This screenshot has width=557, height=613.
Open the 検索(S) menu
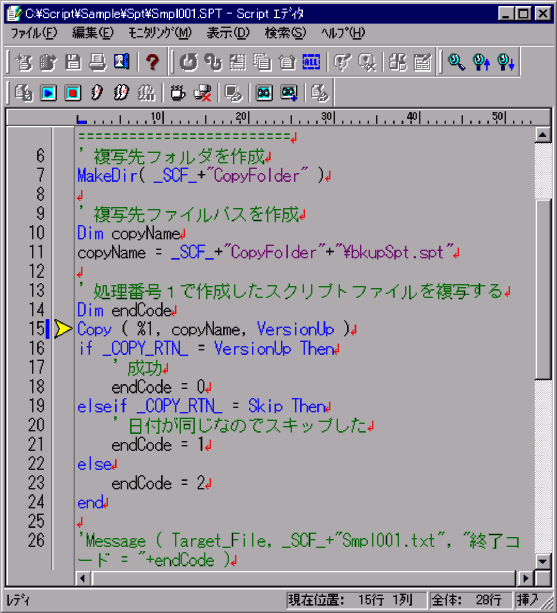tap(285, 33)
